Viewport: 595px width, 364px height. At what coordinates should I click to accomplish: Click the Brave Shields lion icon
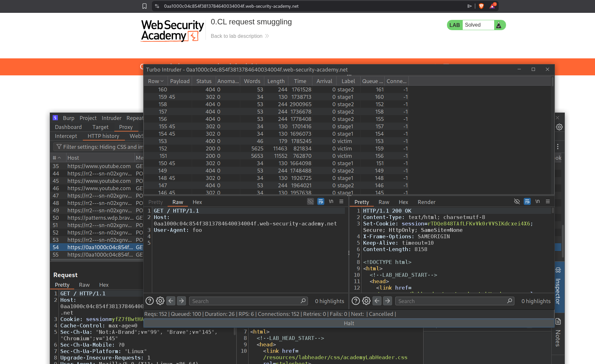point(481,6)
